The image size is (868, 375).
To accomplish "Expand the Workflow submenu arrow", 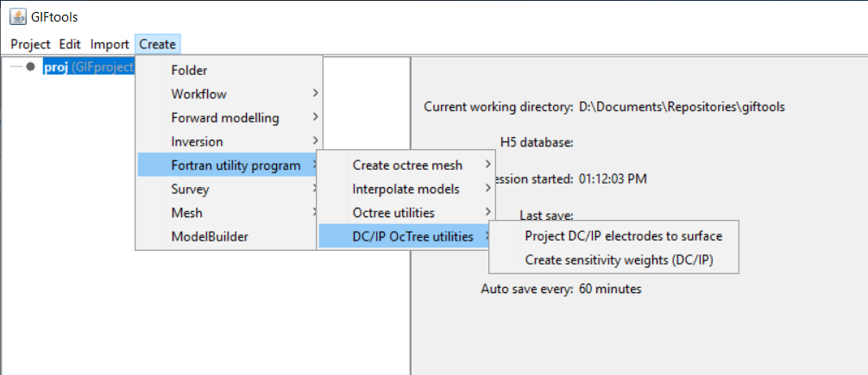I will tap(315, 93).
